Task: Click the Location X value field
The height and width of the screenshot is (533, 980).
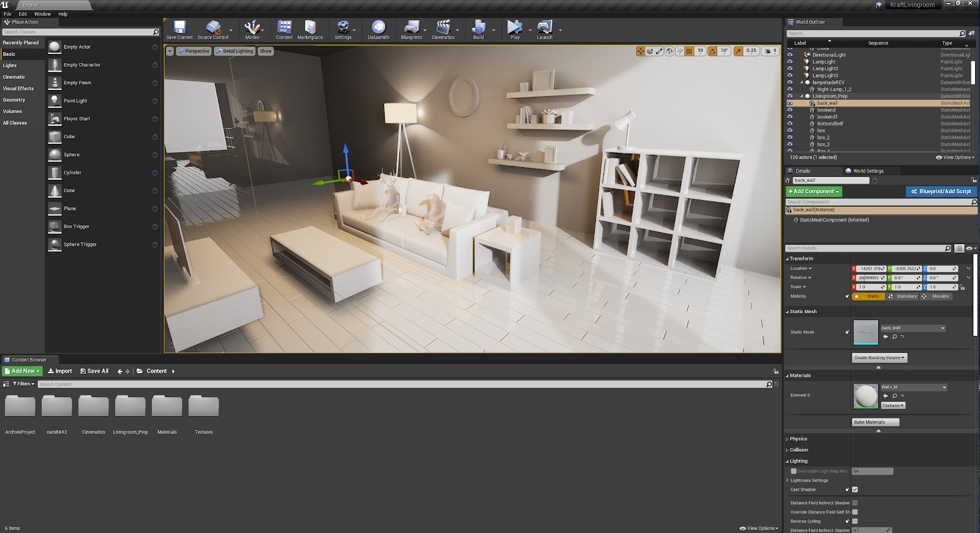Action: click(870, 269)
